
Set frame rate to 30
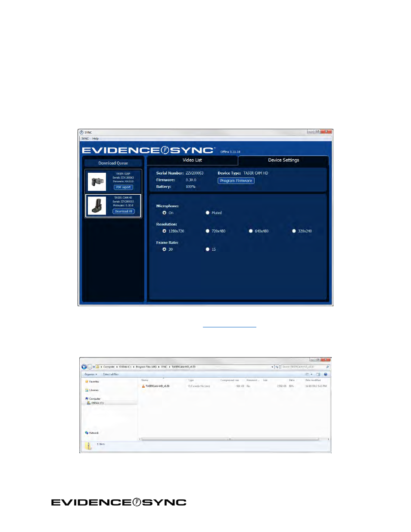click(x=164, y=249)
